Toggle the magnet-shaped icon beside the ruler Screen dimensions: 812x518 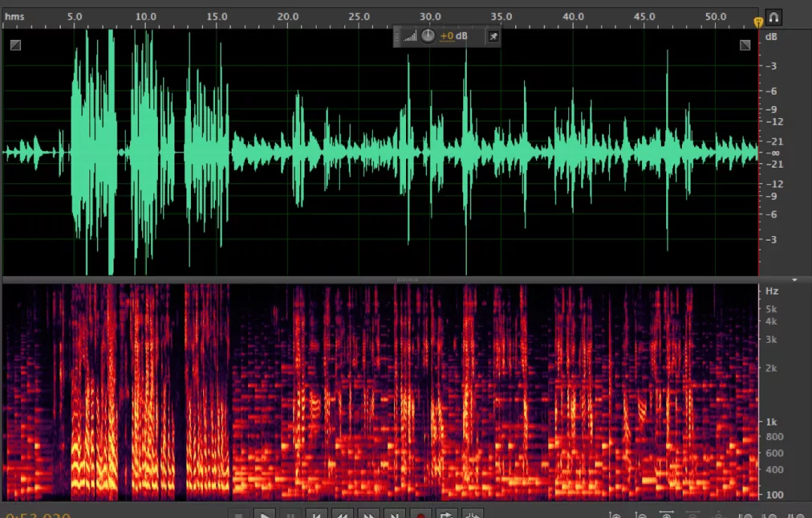[774, 17]
